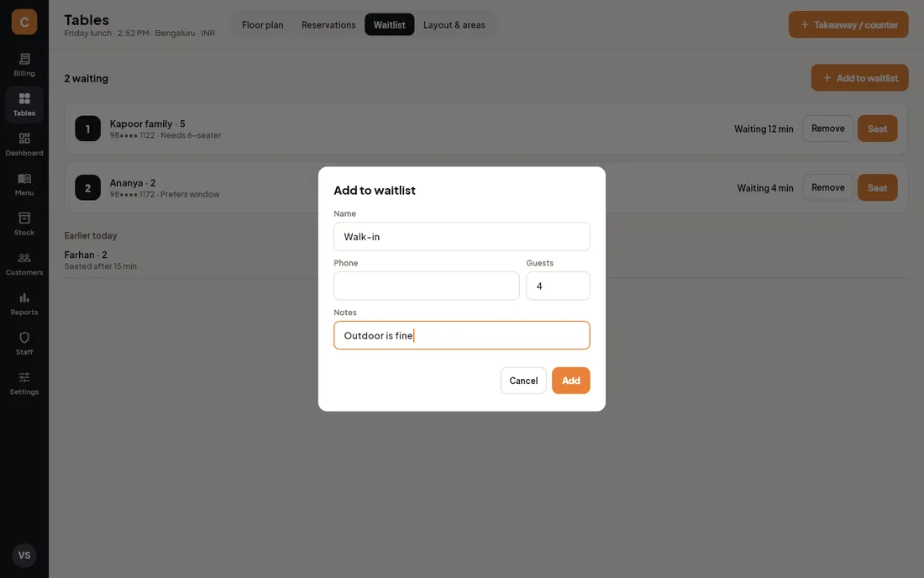Click the Guests number field
The height and width of the screenshot is (578, 924).
point(558,286)
